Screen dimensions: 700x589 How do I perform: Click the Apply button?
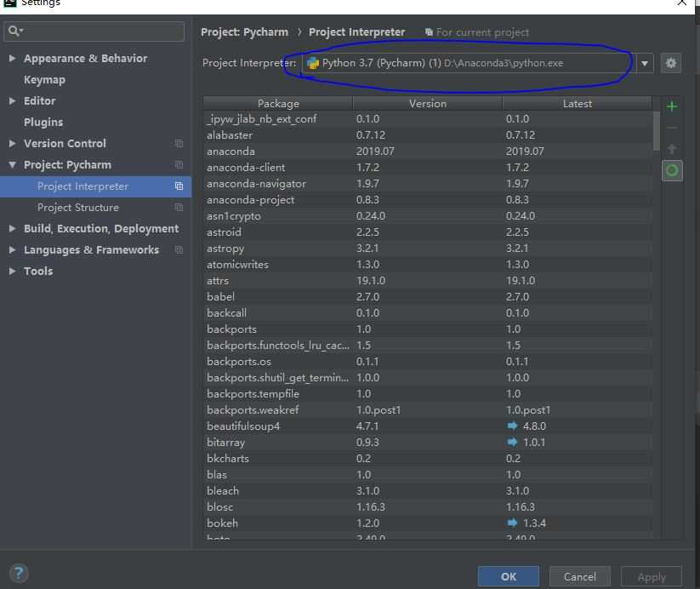tap(652, 576)
